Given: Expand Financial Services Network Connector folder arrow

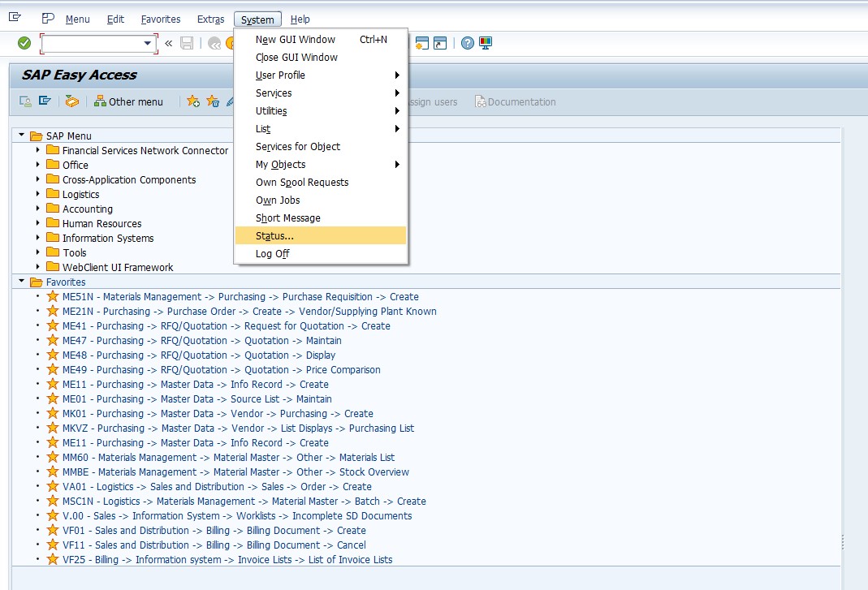Looking at the screenshot, I should coord(37,149).
